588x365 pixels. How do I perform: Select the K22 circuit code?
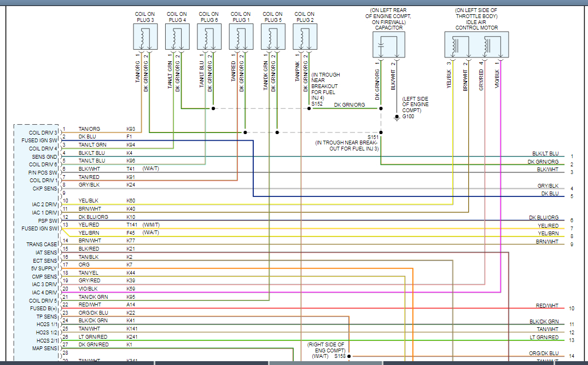coord(131,312)
